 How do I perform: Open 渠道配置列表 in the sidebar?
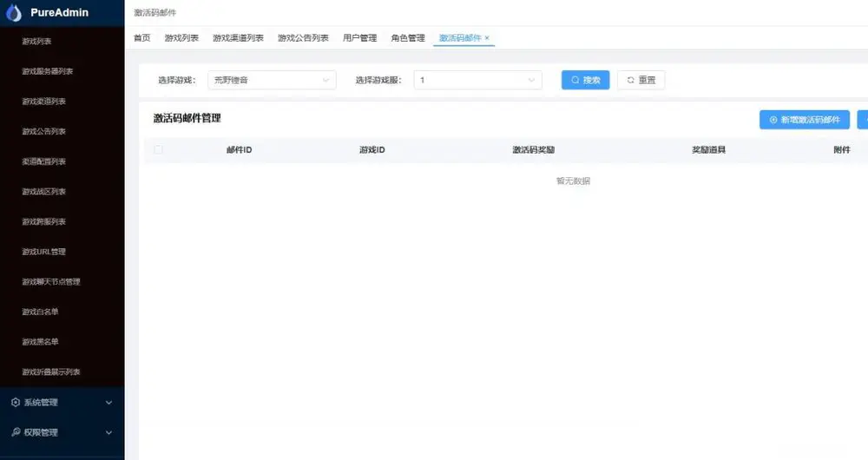[x=43, y=161]
